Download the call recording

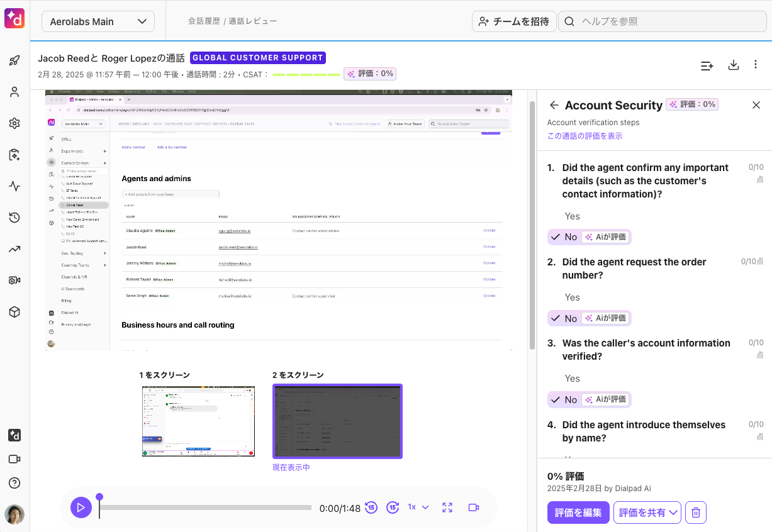click(x=733, y=65)
